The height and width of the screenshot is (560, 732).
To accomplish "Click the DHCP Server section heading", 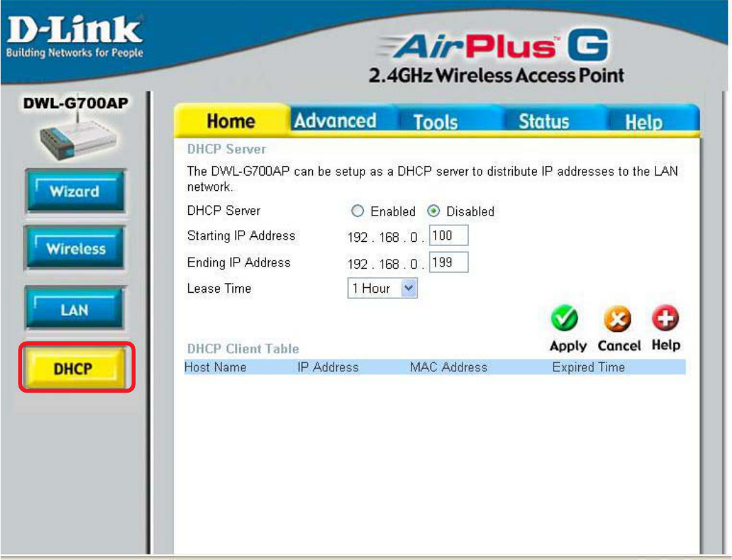I will point(226,149).
